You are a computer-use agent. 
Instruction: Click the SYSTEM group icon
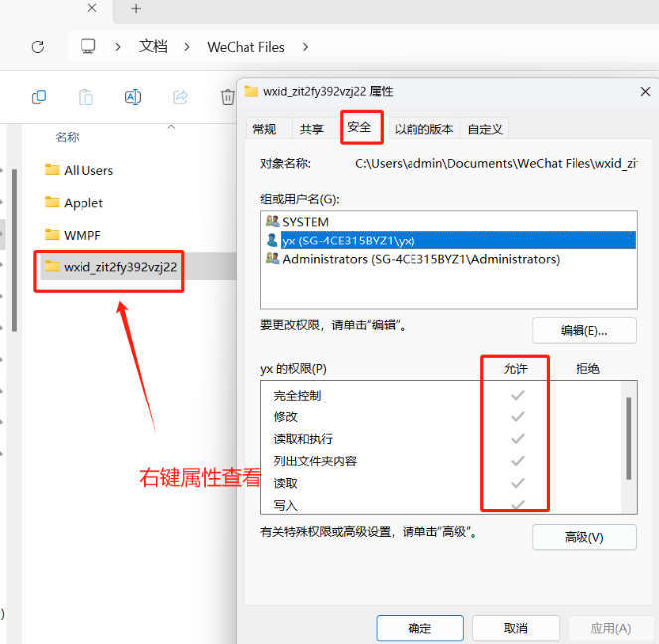click(x=272, y=221)
